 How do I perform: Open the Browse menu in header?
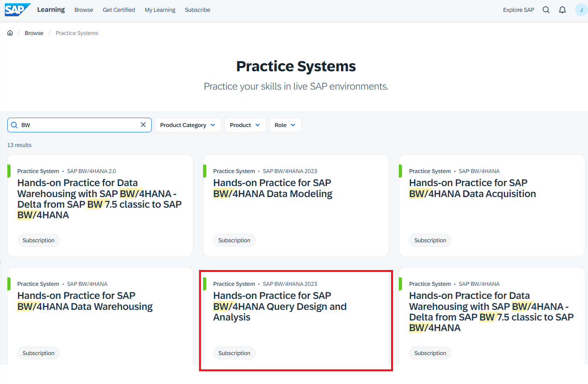(x=84, y=10)
